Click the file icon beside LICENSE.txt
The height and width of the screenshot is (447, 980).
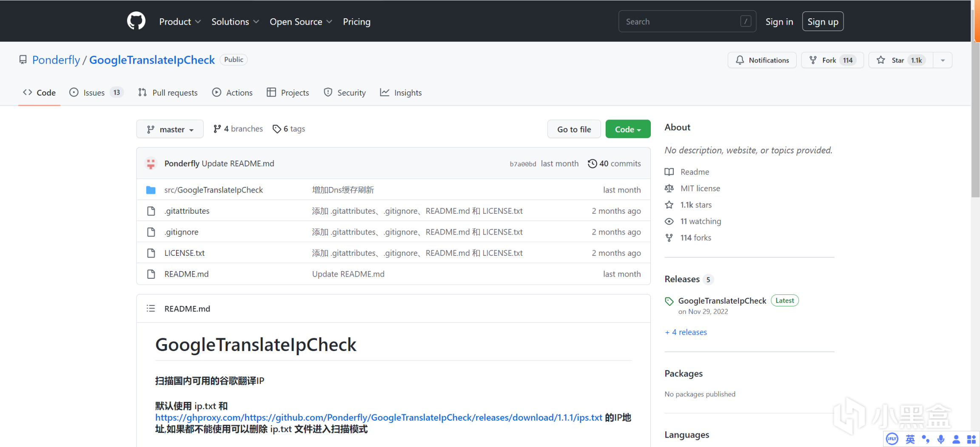point(151,253)
